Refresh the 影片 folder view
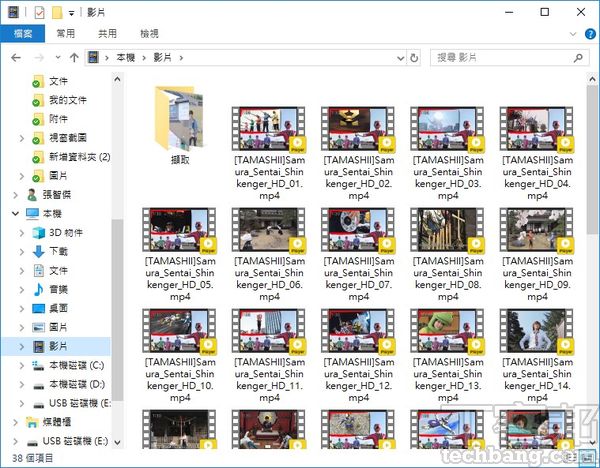Image resolution: width=600 pixels, height=468 pixels. click(x=414, y=58)
